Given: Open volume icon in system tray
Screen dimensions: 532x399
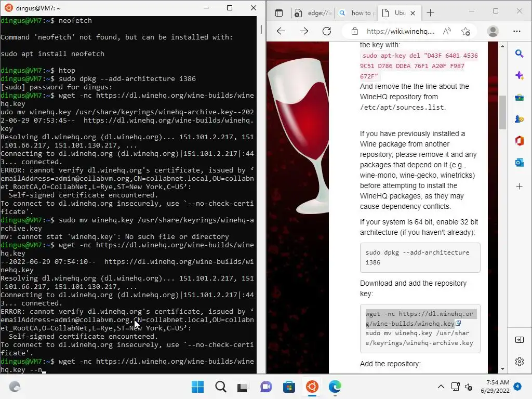Looking at the screenshot, I should coord(469,387).
